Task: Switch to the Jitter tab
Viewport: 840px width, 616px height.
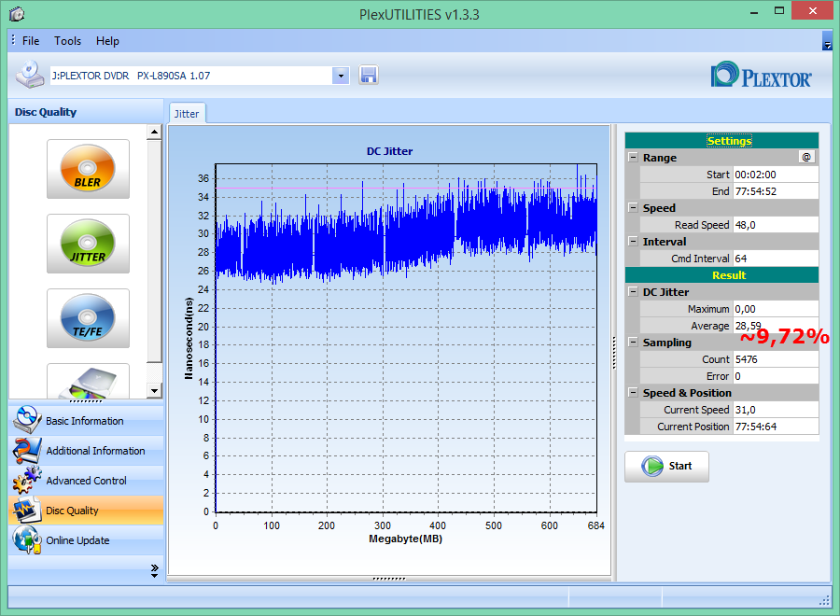Action: pyautogui.click(x=187, y=114)
